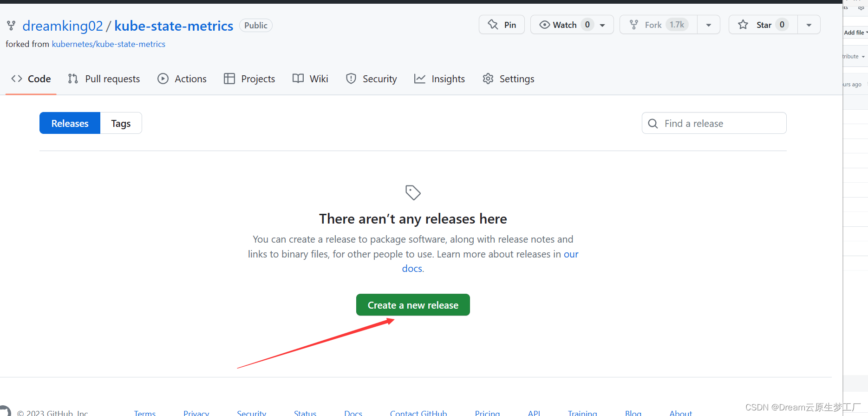Click the fork icon beside the repository name

click(11, 26)
